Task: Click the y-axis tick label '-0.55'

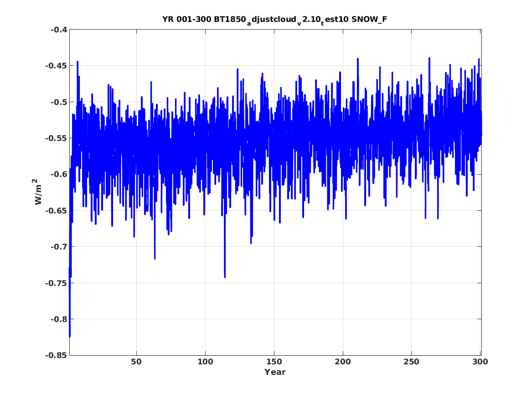Action: tap(56, 138)
